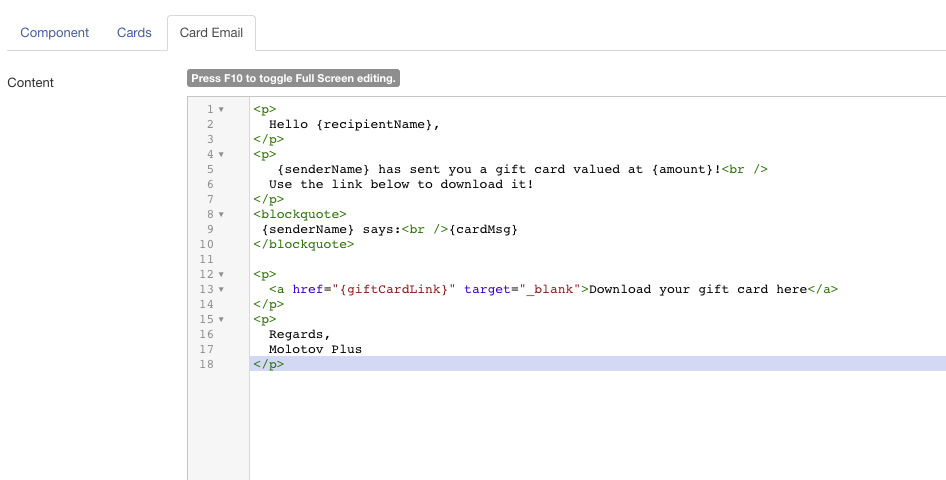Fold the paragraph starting at line 4
This screenshot has width=946, height=480.
pyautogui.click(x=221, y=155)
